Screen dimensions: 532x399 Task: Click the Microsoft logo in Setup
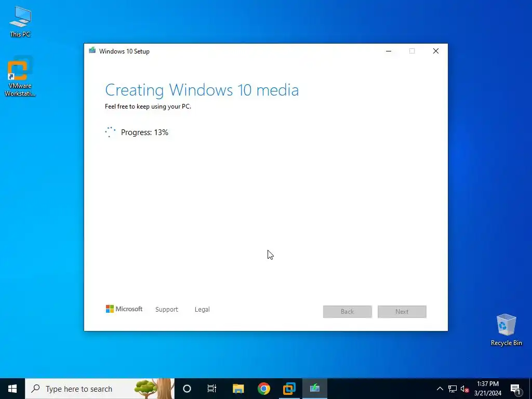pos(124,309)
